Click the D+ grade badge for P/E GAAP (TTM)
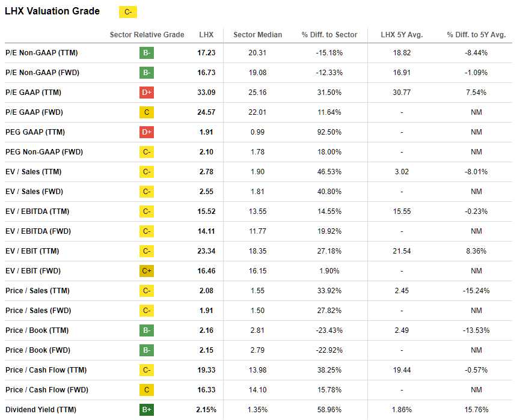This screenshot has height=420, width=517. 147,93
